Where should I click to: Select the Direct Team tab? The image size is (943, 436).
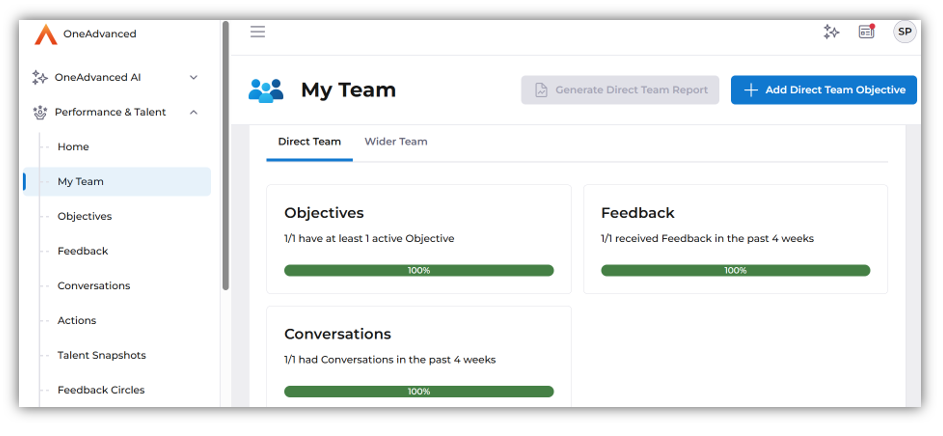(x=309, y=142)
